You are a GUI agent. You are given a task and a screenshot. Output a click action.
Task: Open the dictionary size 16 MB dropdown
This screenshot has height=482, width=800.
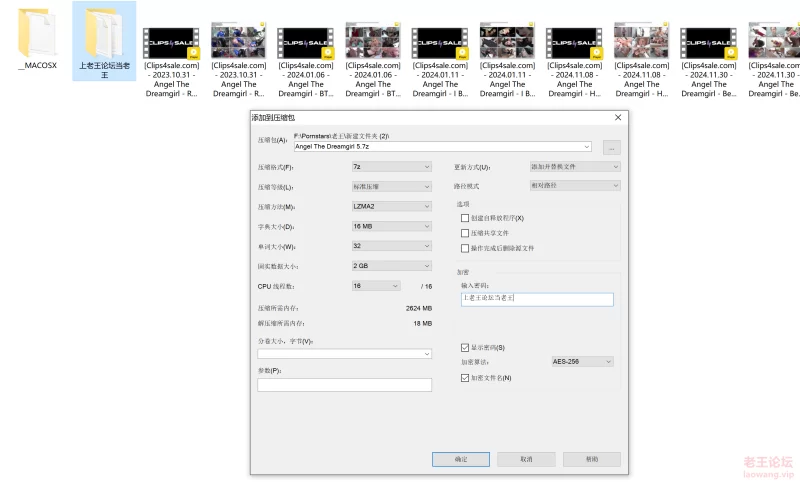pos(392,226)
